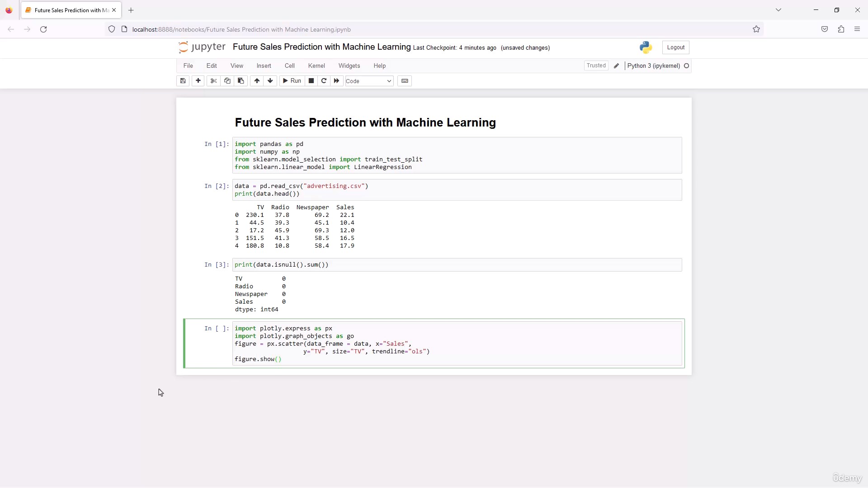Open the Firefox application menu
This screenshot has height=488, width=868.
(x=857, y=29)
